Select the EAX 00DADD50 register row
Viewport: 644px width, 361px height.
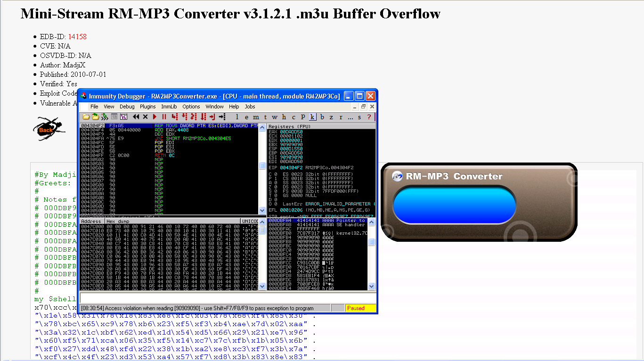[x=286, y=132]
